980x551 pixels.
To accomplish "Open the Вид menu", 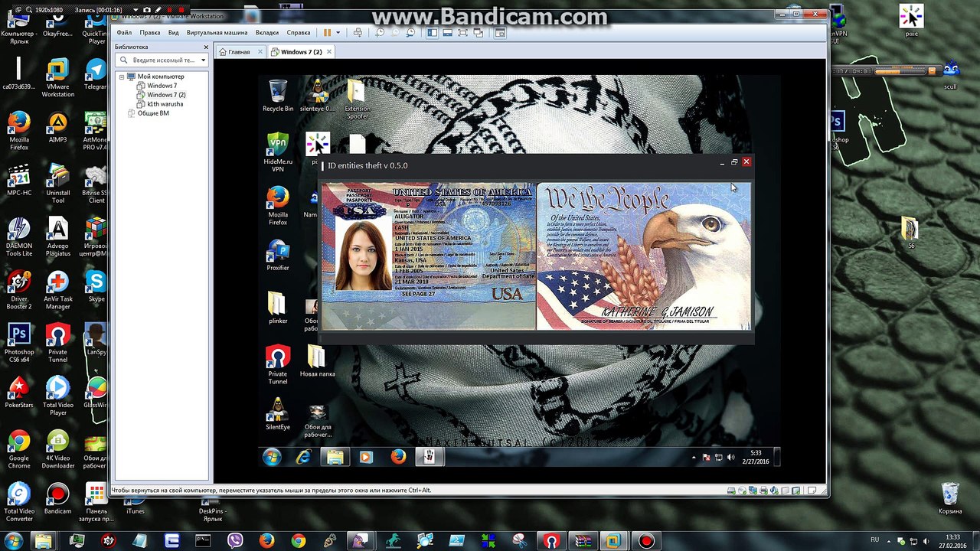I will click(174, 33).
